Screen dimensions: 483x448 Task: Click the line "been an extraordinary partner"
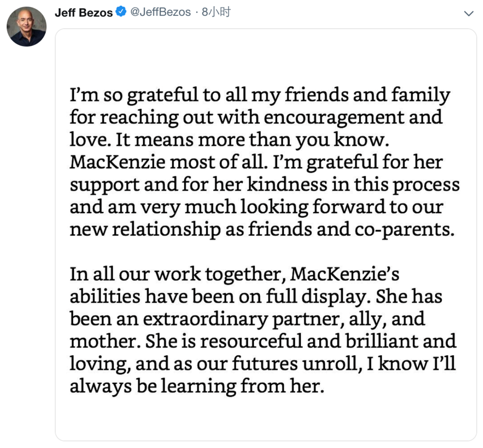pos(247,319)
